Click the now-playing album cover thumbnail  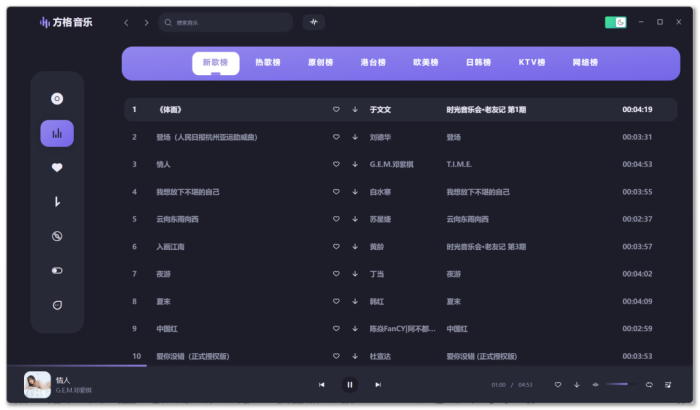click(38, 384)
